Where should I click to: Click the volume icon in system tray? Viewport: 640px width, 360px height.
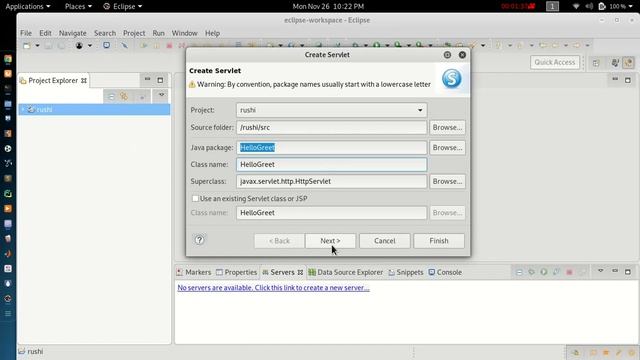pos(589,7)
